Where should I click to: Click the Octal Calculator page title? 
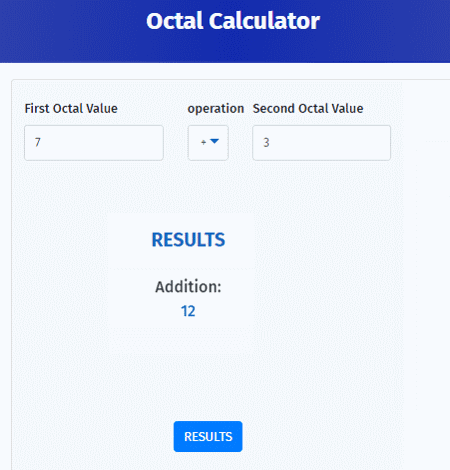pos(233,21)
